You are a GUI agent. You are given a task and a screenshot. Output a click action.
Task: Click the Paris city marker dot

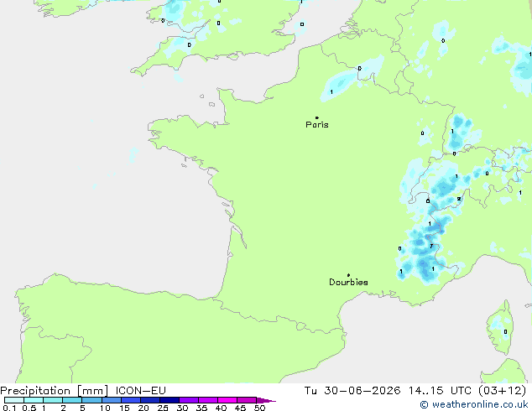click(317, 117)
